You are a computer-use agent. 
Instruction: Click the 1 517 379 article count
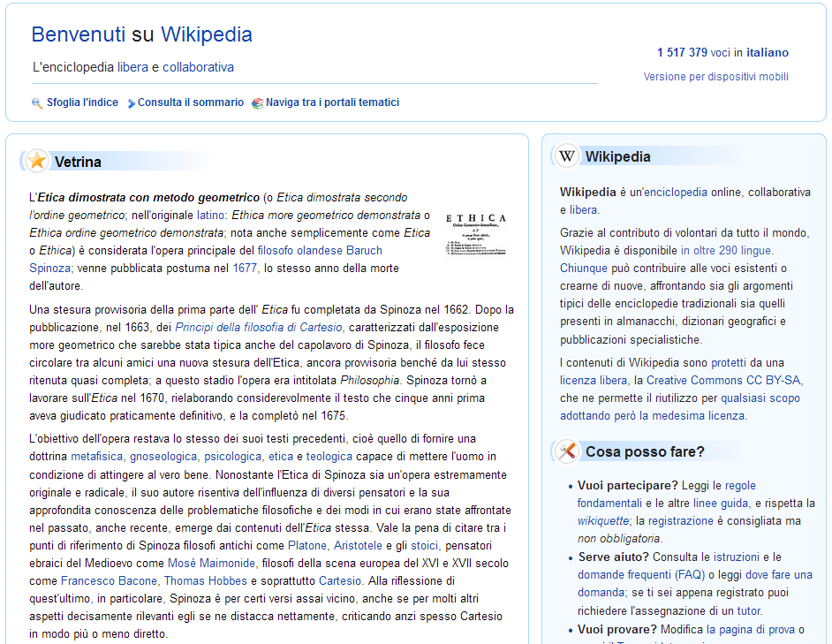[682, 52]
